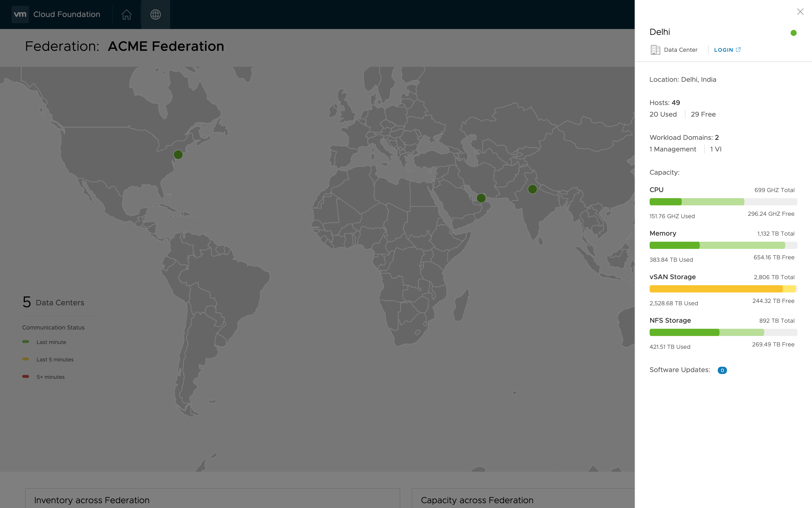
Task: Click the yellow Last 5 minutes swatch
Action: coord(26,359)
